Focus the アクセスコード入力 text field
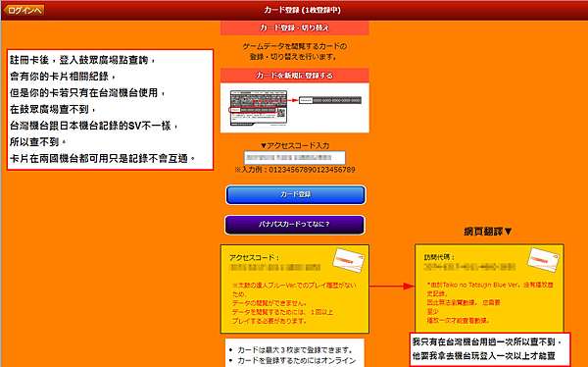 (x=295, y=157)
